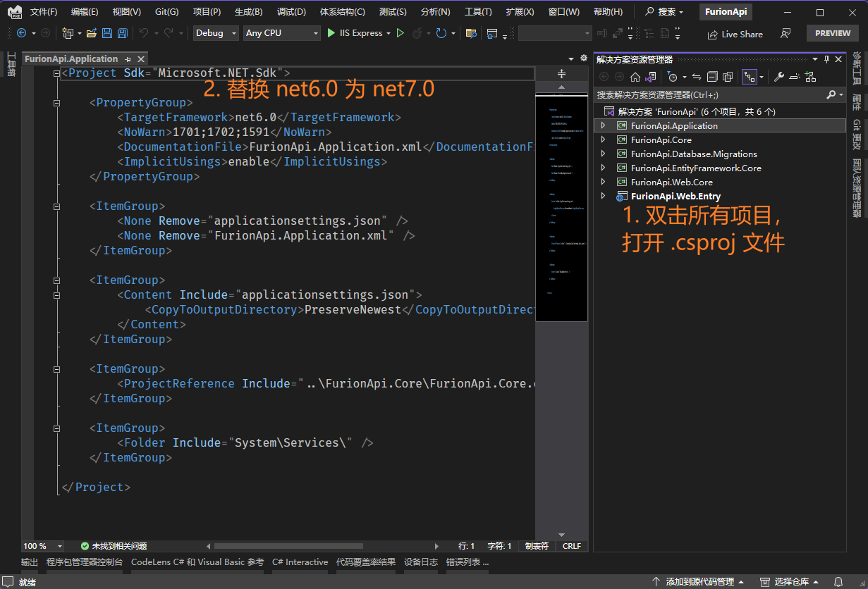
Task: Toggle pin on FurionApi.Application tab
Action: [128, 59]
